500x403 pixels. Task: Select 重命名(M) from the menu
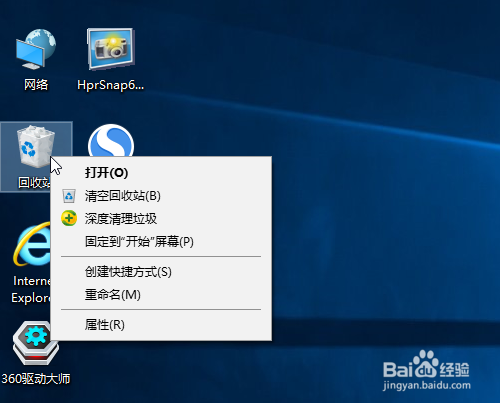(x=161, y=295)
